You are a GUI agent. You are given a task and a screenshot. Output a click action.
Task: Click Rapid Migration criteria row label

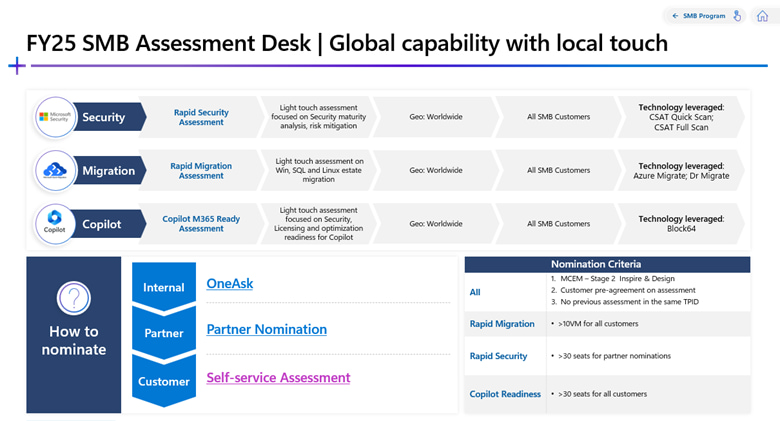tap(502, 324)
